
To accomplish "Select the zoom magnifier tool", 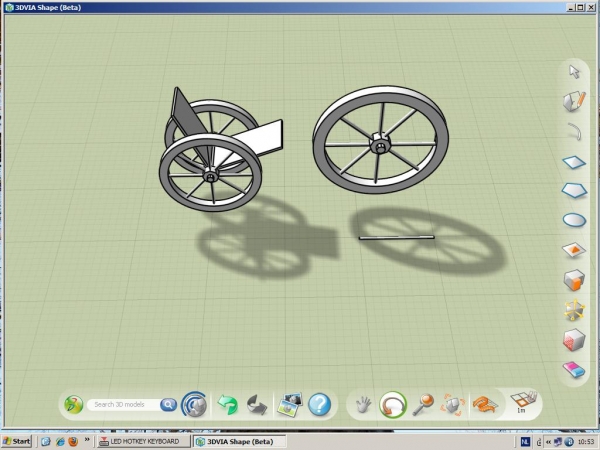I will 423,404.
